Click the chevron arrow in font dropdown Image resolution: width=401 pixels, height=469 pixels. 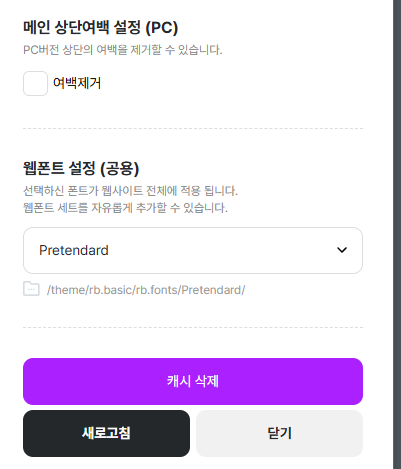pyautogui.click(x=342, y=250)
